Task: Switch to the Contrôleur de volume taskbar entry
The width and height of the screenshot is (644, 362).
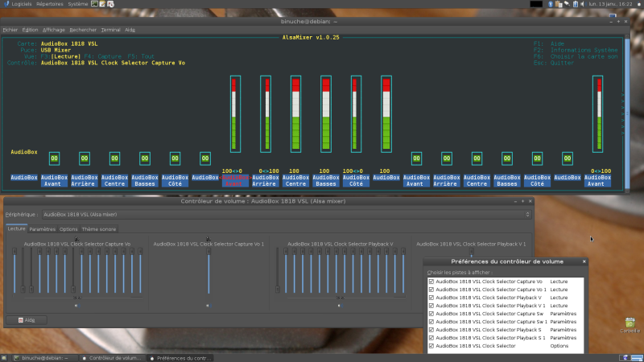Action: (x=112, y=358)
